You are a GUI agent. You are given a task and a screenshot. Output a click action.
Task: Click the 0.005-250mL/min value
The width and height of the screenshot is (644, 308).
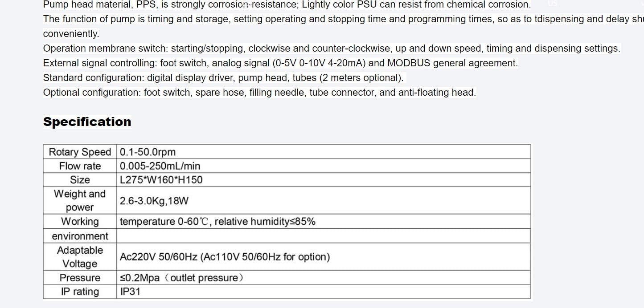pyautogui.click(x=160, y=166)
